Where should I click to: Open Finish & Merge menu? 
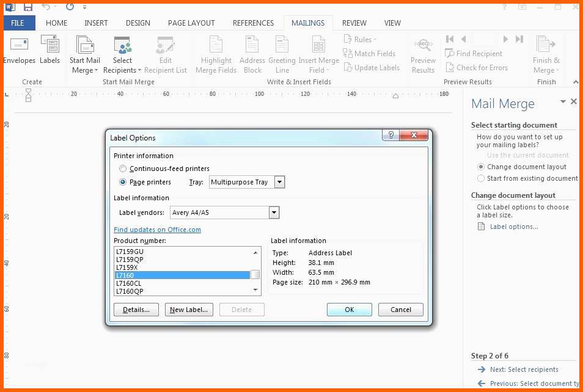point(546,55)
